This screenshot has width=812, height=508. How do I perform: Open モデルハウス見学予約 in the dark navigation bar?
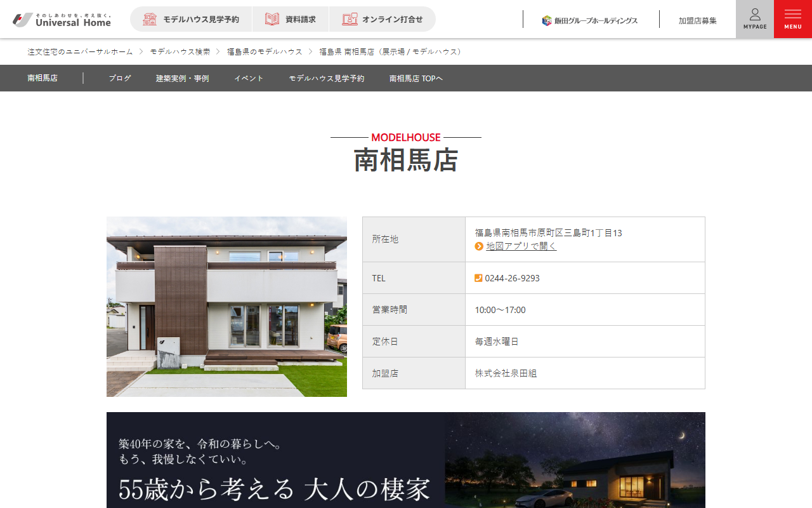point(327,78)
